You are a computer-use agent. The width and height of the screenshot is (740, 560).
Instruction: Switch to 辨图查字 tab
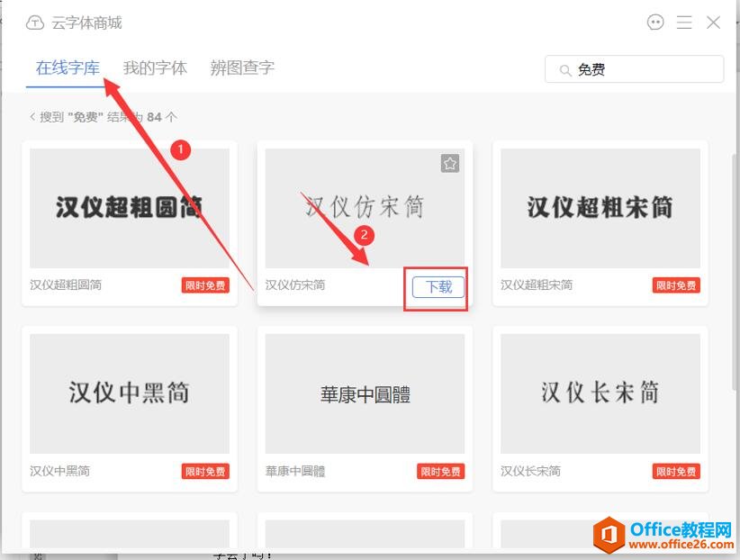pos(242,68)
